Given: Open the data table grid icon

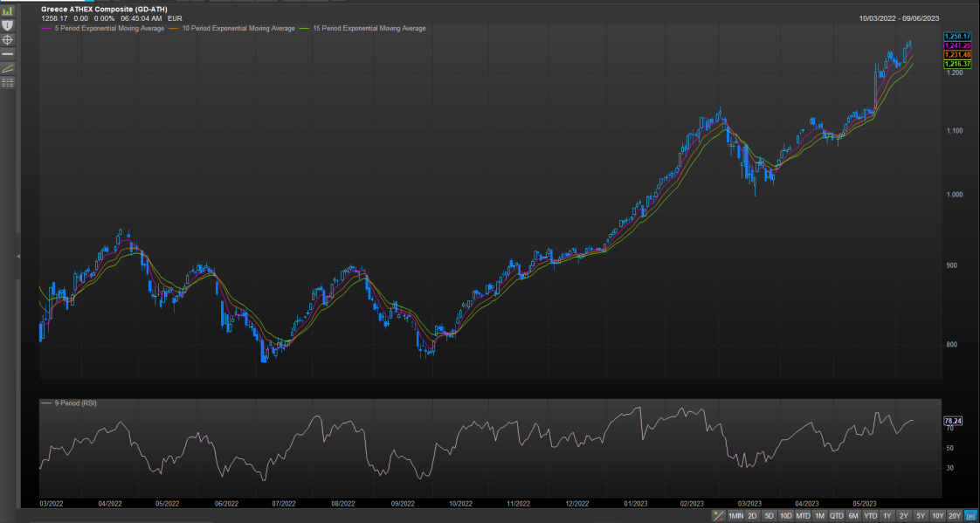Looking at the screenshot, I should (8, 82).
